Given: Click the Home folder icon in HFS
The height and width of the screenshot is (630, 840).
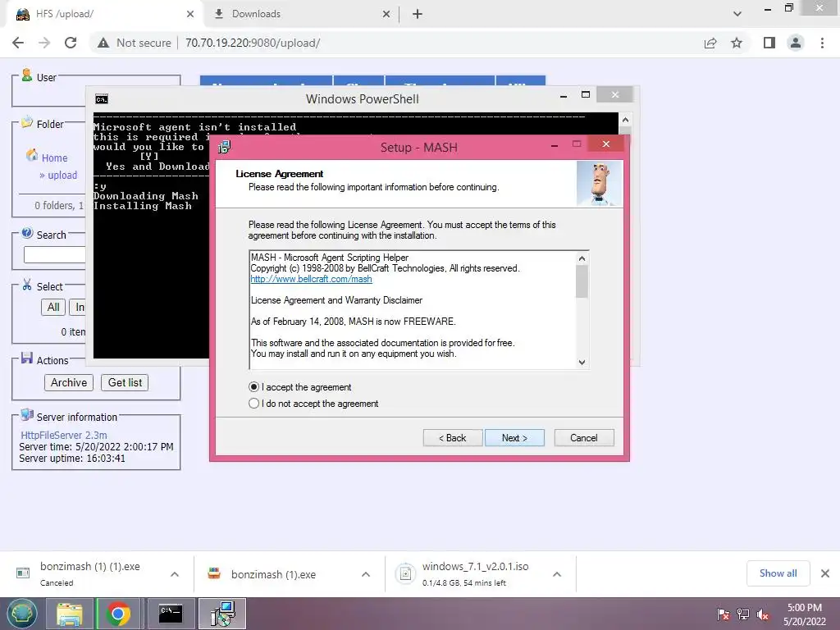Looking at the screenshot, I should (x=32, y=155).
